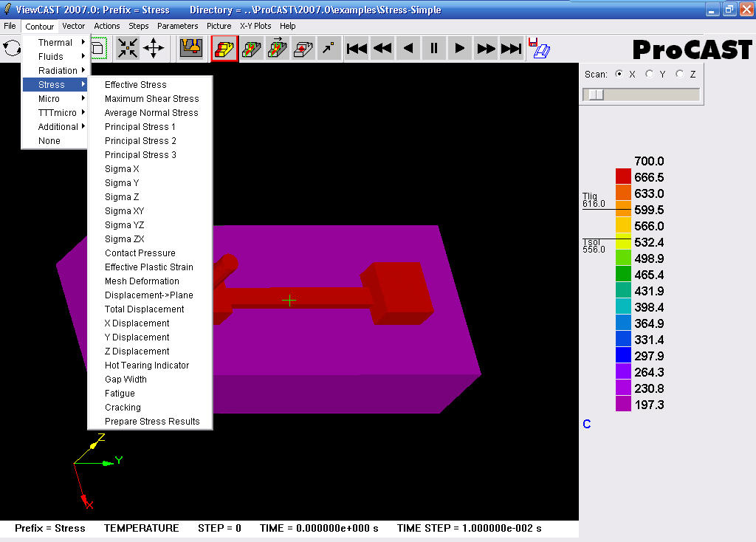The image size is (756, 542).
Task: Click the scan slider handle
Action: click(596, 95)
